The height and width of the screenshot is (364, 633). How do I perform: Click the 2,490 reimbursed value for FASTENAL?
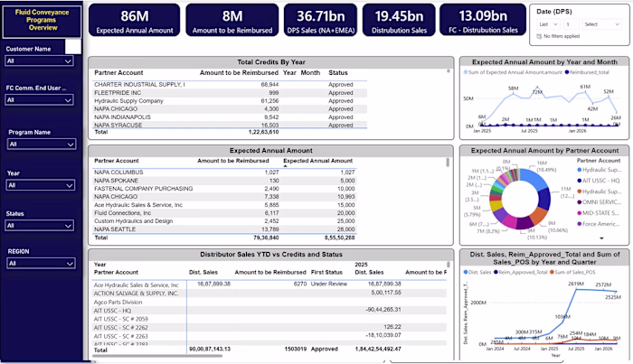click(x=271, y=189)
